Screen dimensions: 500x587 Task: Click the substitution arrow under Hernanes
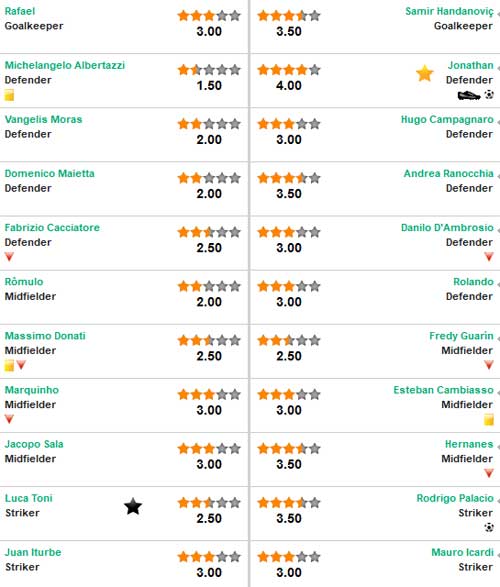(x=489, y=473)
